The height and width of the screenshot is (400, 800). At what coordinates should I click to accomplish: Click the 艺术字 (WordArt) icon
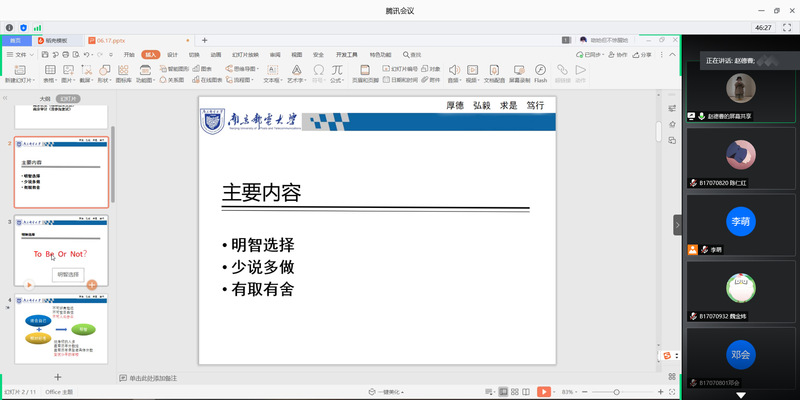coord(296,69)
